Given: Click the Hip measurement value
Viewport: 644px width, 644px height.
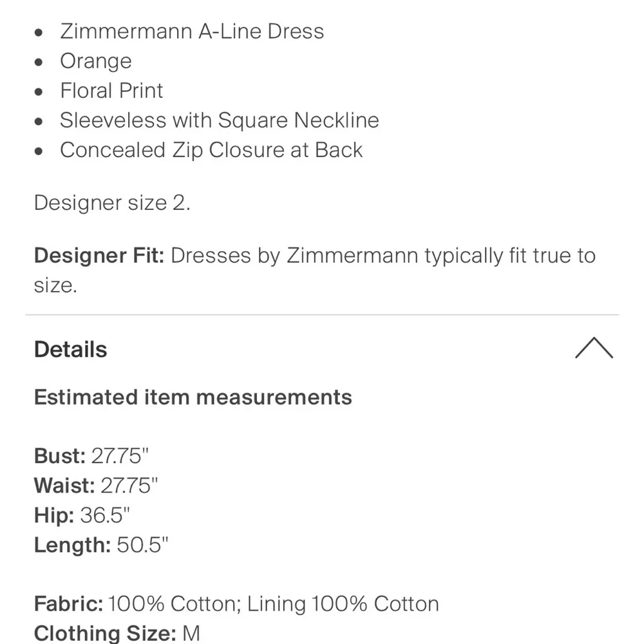Looking at the screenshot, I should (x=106, y=515).
